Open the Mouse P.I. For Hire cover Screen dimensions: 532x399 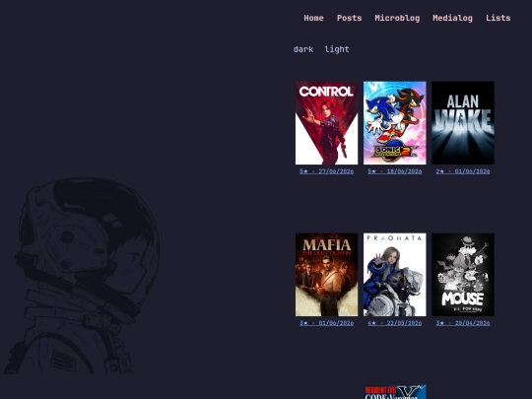(x=463, y=275)
